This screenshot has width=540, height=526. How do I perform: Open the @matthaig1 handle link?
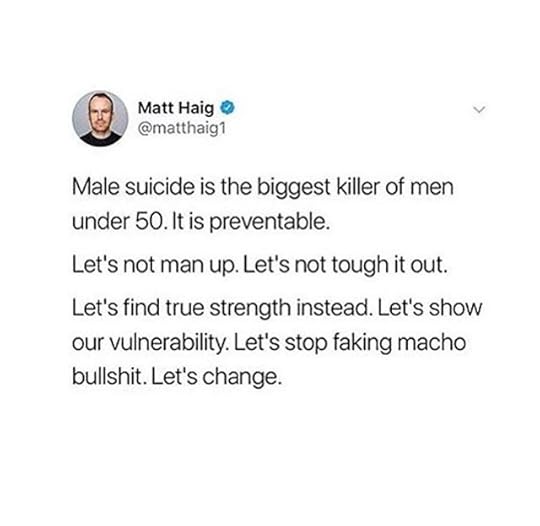tap(182, 128)
